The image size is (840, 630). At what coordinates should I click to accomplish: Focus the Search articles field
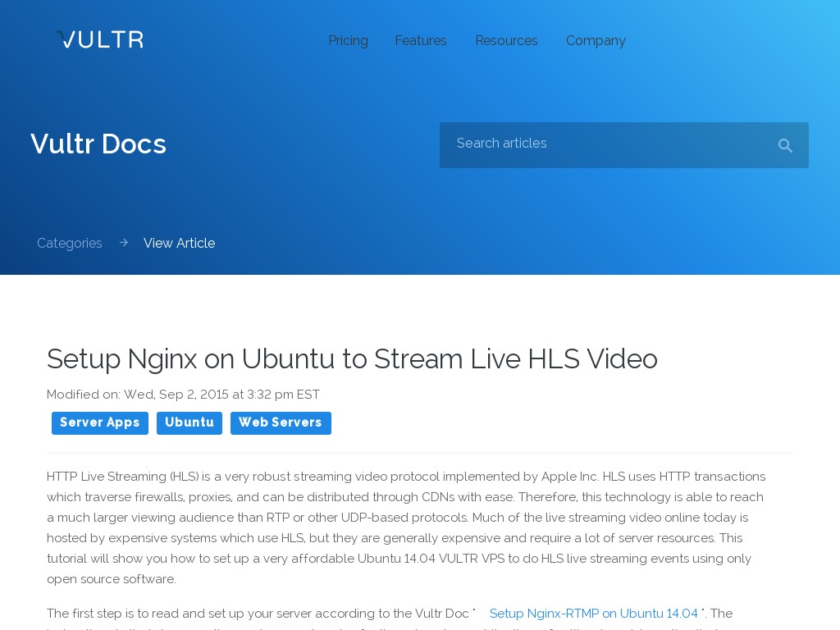(624, 145)
